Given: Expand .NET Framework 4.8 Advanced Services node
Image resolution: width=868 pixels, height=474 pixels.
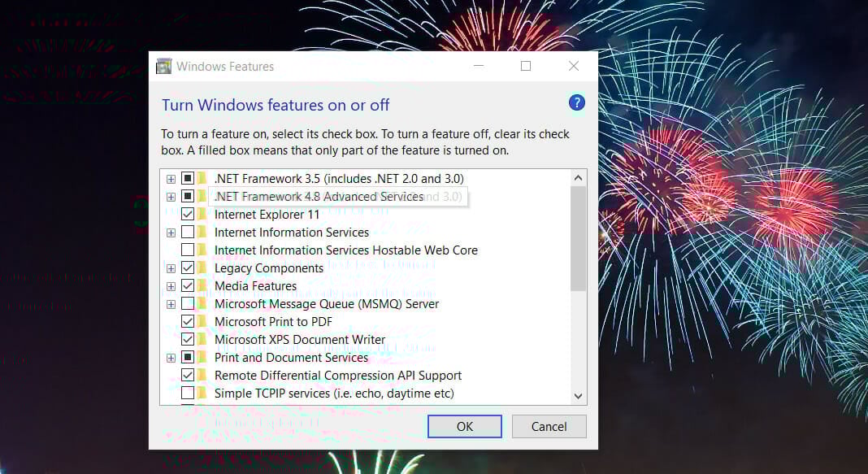Looking at the screenshot, I should pos(171,197).
